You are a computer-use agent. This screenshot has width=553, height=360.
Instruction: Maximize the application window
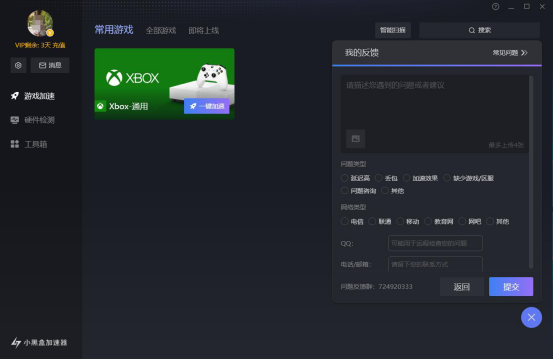pos(527,7)
